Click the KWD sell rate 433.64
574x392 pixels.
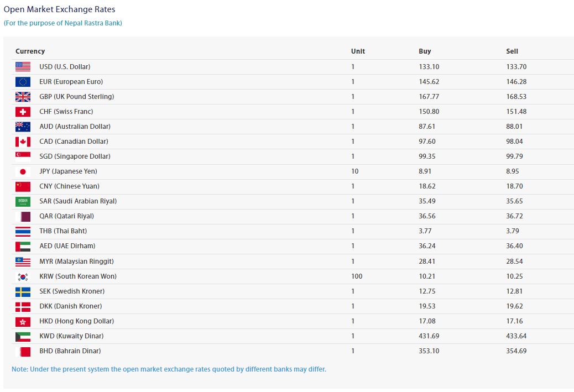pos(516,336)
